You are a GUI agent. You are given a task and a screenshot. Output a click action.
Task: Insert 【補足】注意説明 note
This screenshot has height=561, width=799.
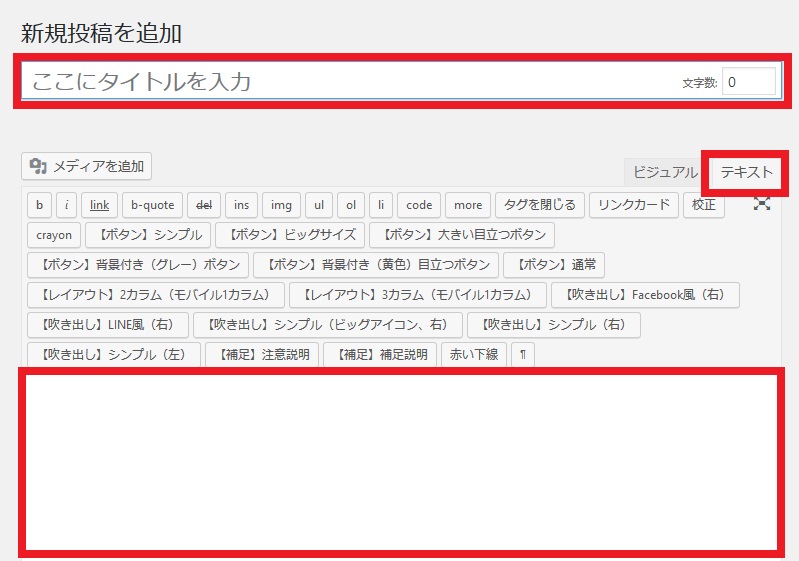point(262,355)
